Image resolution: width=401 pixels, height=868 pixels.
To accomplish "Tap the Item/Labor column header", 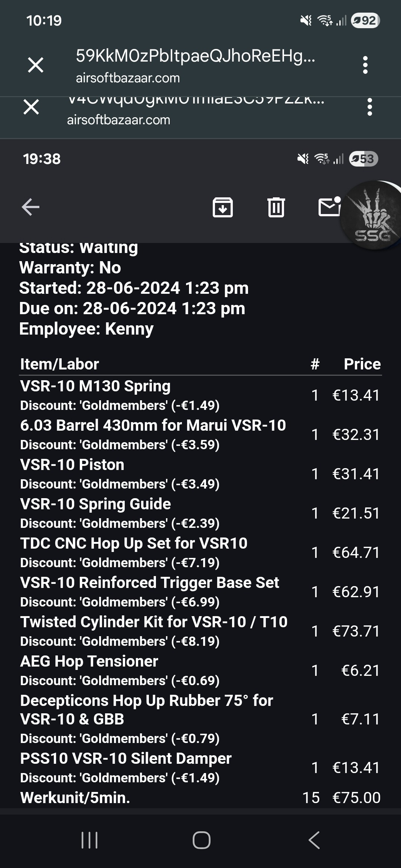I will coord(59,364).
